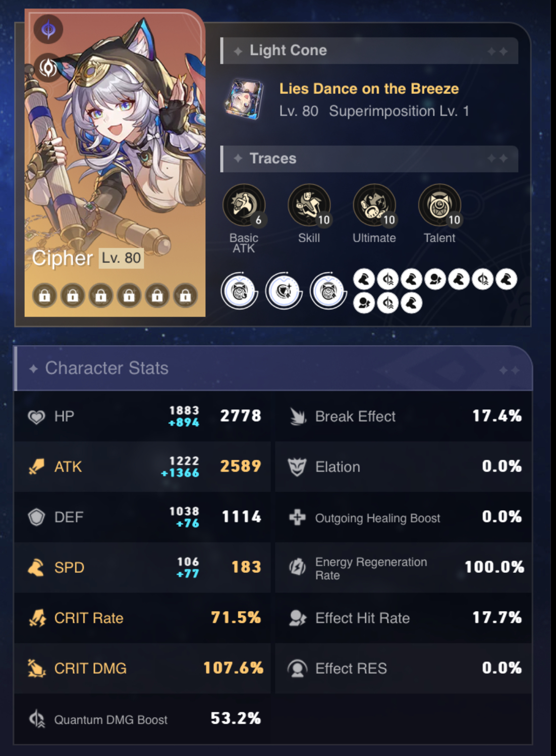Select the SPD stat row

(x=142, y=567)
